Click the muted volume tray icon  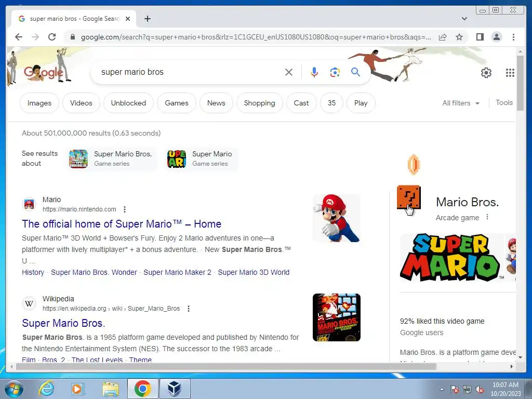click(480, 390)
